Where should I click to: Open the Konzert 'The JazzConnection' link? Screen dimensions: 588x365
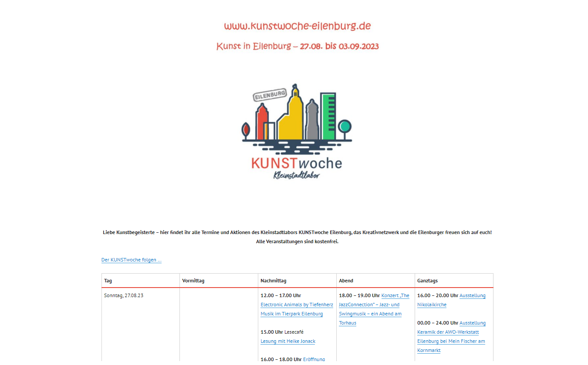[x=374, y=309]
